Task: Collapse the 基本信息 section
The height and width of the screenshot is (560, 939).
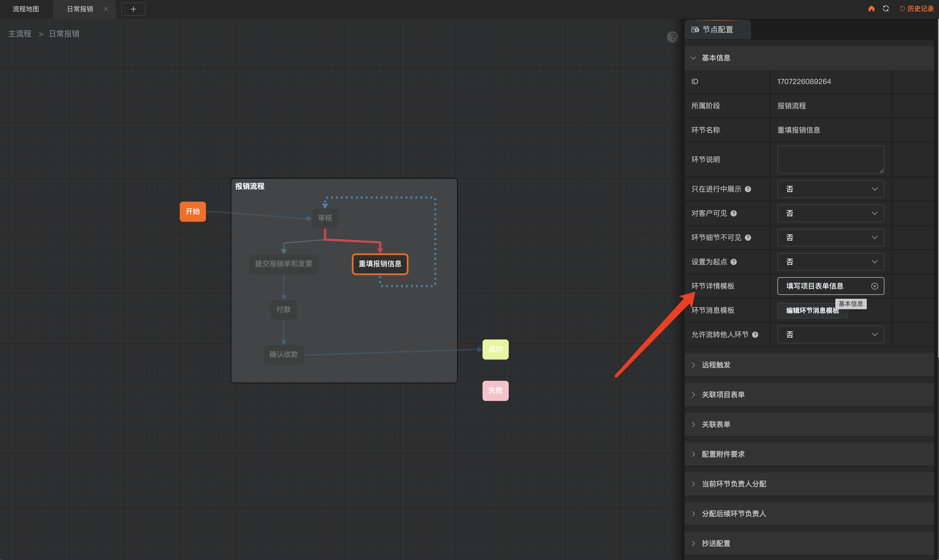Action: pyautogui.click(x=809, y=58)
